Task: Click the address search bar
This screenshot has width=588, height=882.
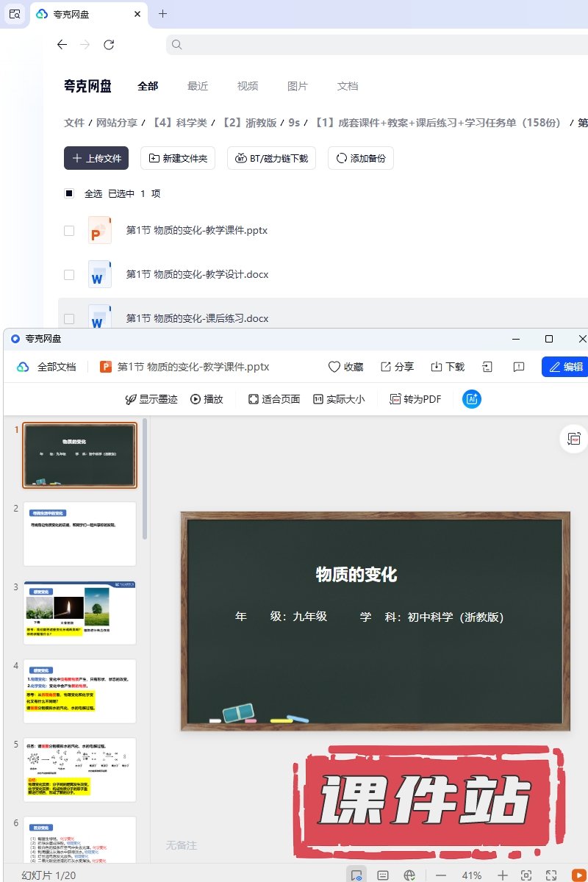Action: tap(375, 45)
